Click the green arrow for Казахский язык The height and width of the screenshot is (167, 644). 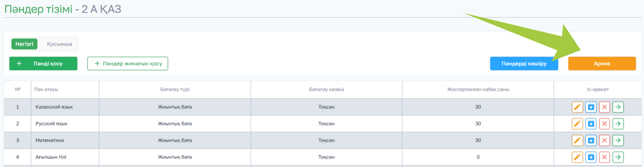pyautogui.click(x=618, y=107)
